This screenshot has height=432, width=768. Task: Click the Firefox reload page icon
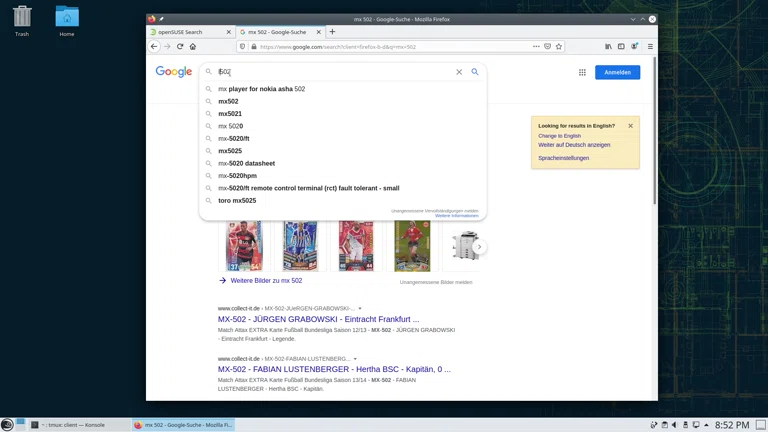click(x=180, y=46)
